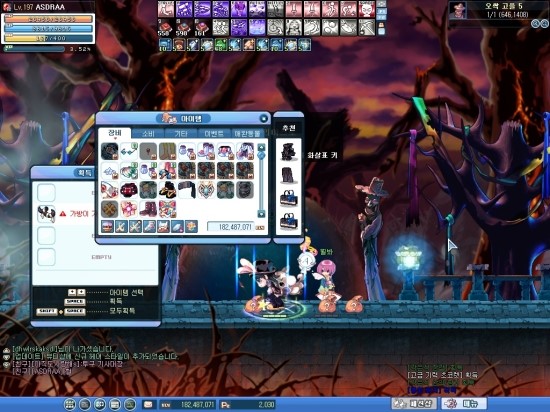Switch to the 이벤트 tab

pyautogui.click(x=214, y=134)
